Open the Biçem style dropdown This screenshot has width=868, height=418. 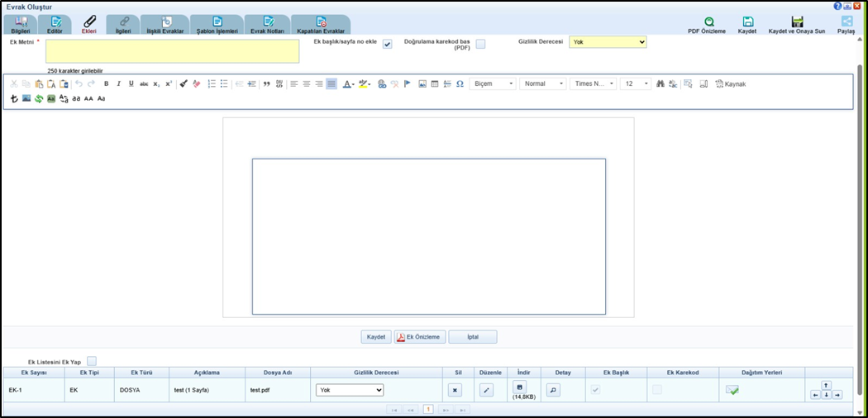pos(493,83)
